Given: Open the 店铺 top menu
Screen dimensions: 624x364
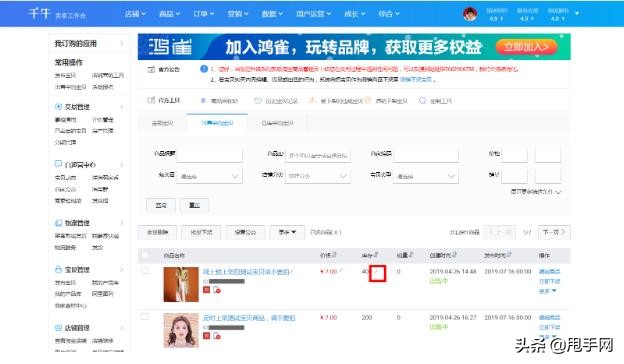Looking at the screenshot, I should tap(135, 14).
